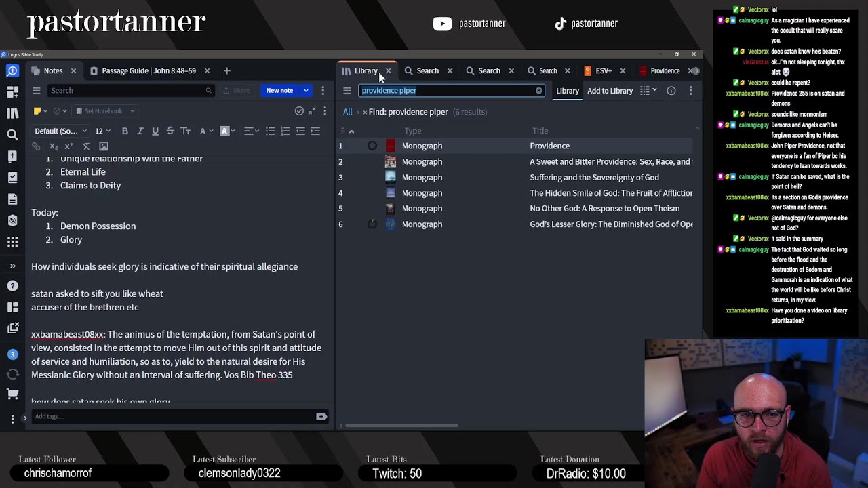Switch to the Notes tab
The image size is (868, 488).
tap(53, 70)
